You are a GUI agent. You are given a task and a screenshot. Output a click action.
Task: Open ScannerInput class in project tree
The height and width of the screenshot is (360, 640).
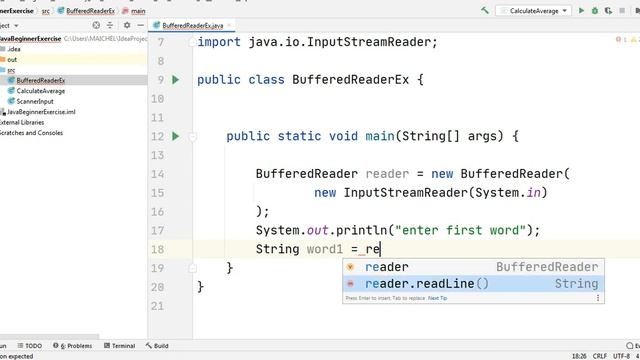point(35,101)
